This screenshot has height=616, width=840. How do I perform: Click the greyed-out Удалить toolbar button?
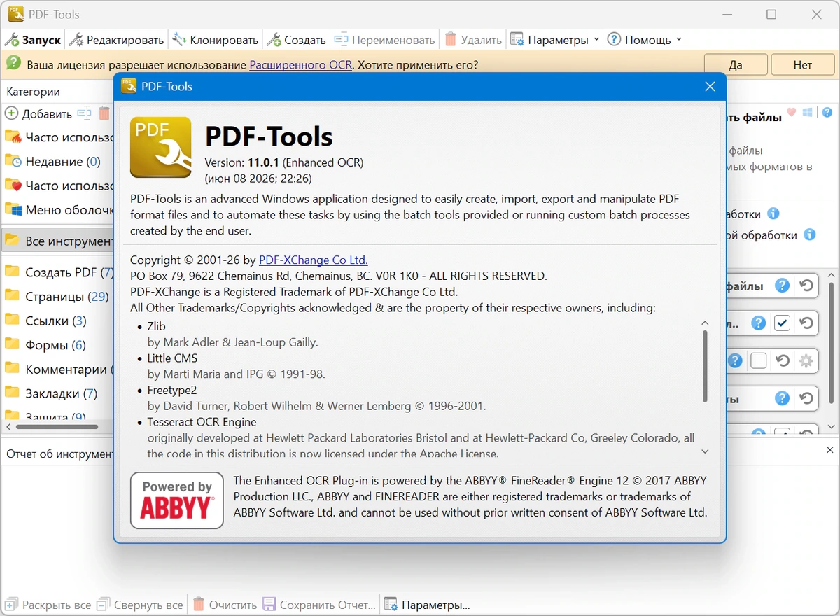click(473, 40)
